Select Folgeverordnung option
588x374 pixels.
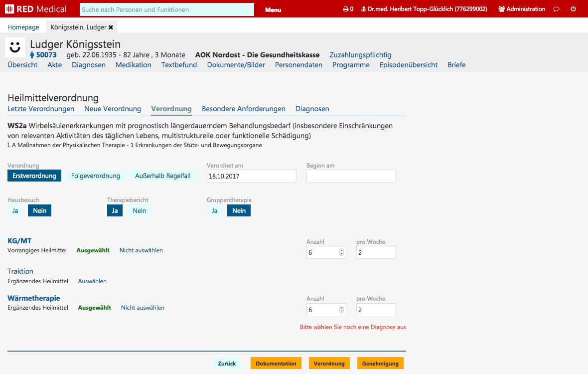pyautogui.click(x=96, y=176)
